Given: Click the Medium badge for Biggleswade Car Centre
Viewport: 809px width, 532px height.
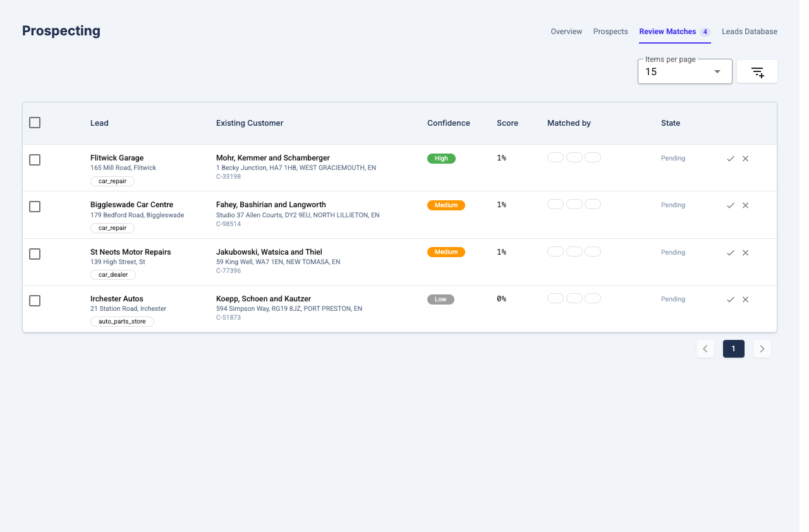Looking at the screenshot, I should pyautogui.click(x=446, y=205).
